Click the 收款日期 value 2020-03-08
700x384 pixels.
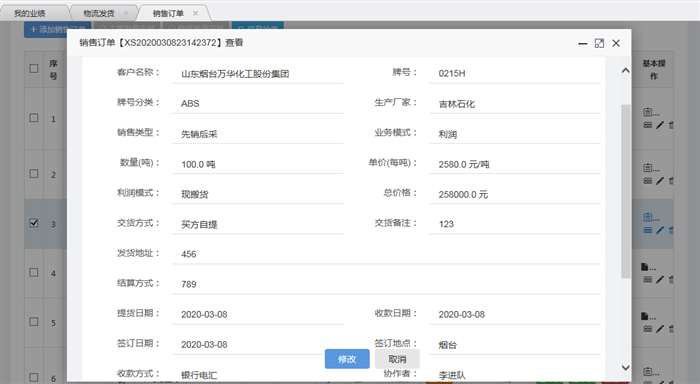462,314
